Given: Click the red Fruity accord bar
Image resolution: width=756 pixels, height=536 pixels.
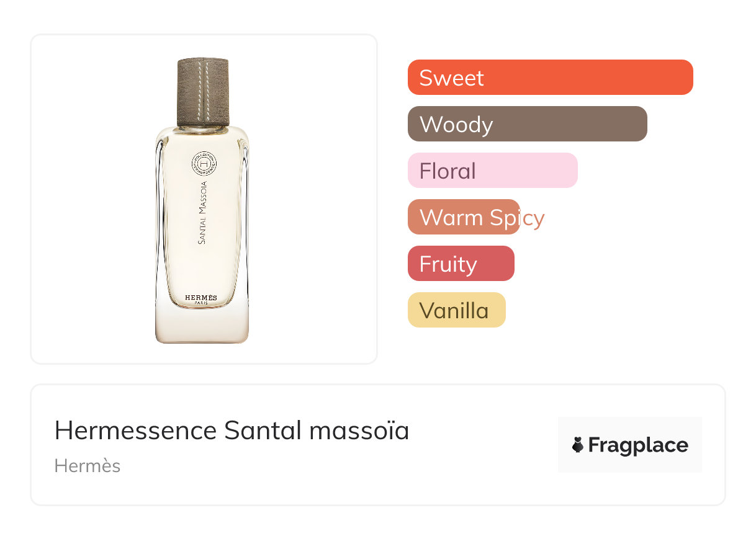Looking at the screenshot, I should 461,264.
